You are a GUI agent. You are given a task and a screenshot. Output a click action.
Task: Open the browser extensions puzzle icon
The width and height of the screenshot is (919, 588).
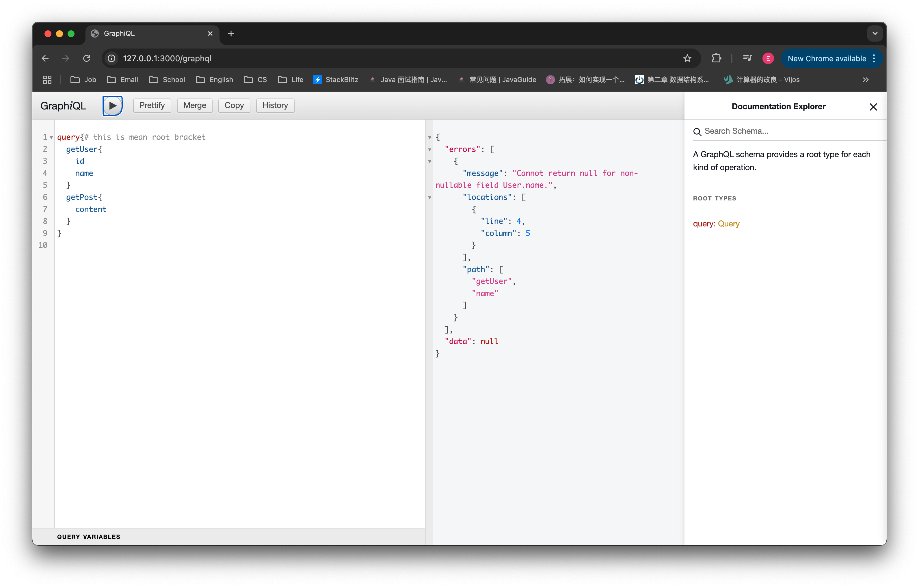pos(716,58)
